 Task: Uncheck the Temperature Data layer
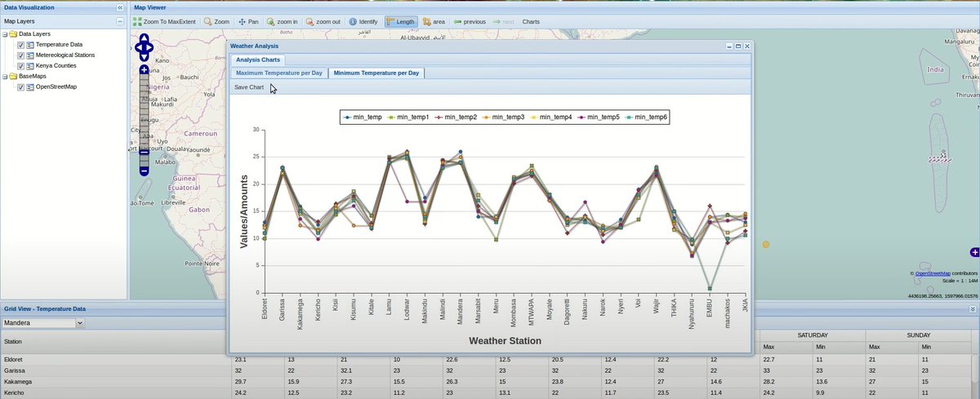(20, 45)
